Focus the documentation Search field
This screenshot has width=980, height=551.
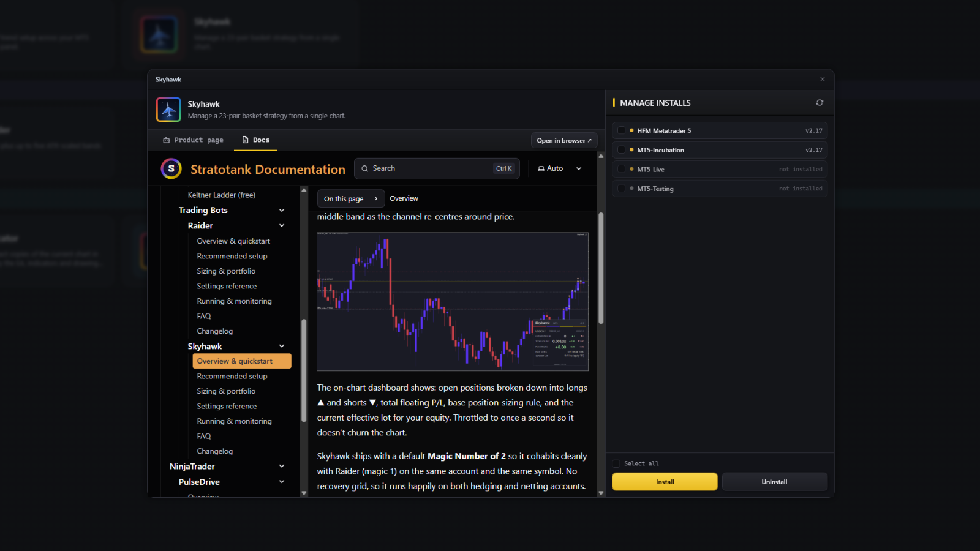click(x=437, y=168)
